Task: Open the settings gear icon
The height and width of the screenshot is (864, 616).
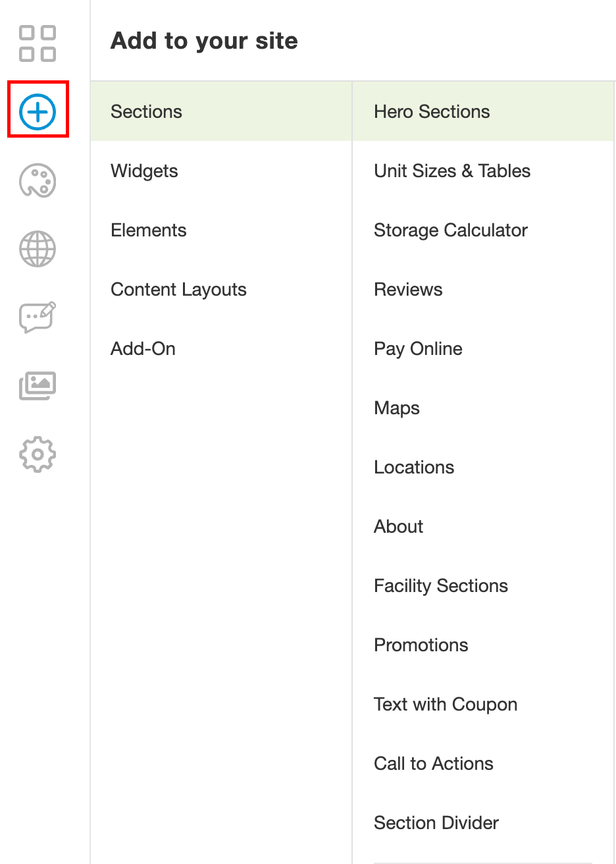Action: pos(38,454)
